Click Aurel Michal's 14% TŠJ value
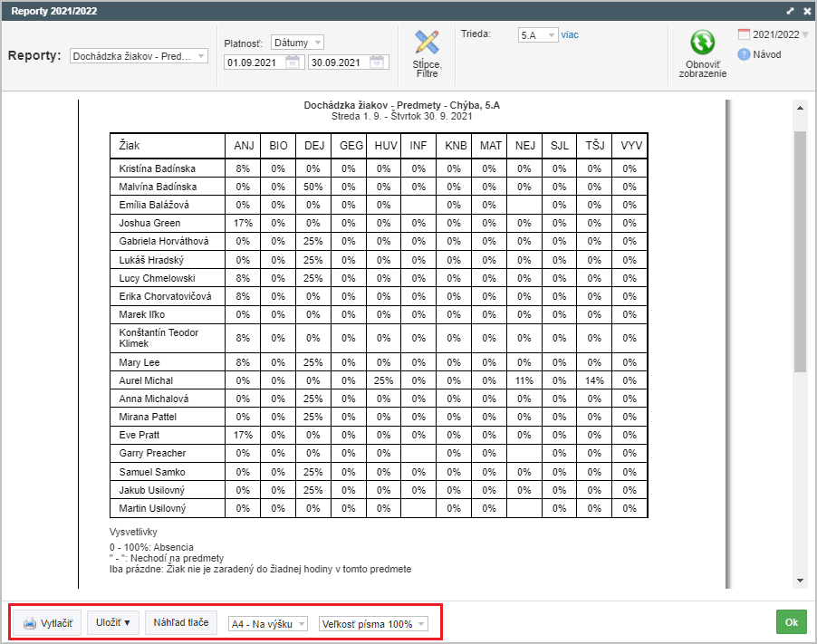 pyautogui.click(x=594, y=380)
